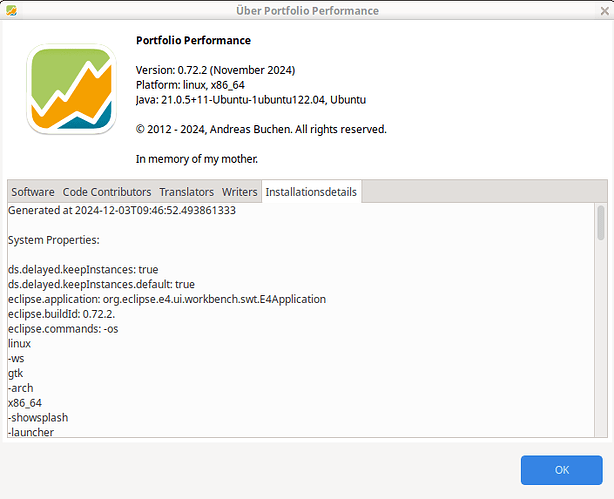The image size is (614, 499).
Task: Click the Java version line
Action: click(x=251, y=100)
